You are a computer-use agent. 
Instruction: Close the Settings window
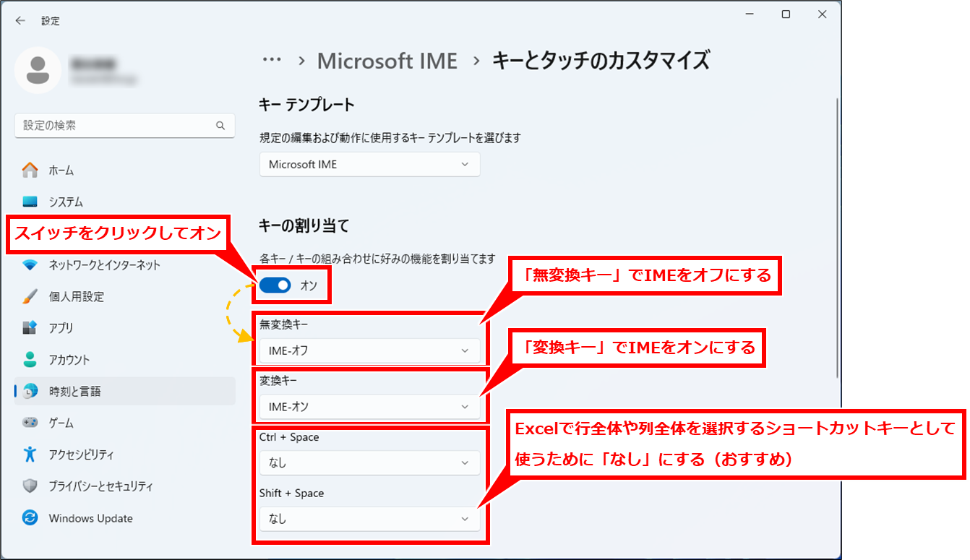(822, 14)
